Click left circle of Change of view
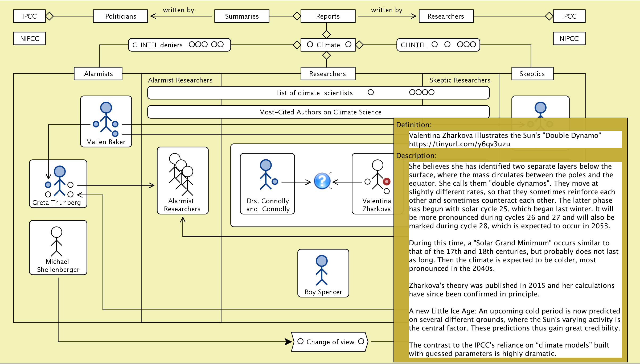 pyautogui.click(x=300, y=341)
